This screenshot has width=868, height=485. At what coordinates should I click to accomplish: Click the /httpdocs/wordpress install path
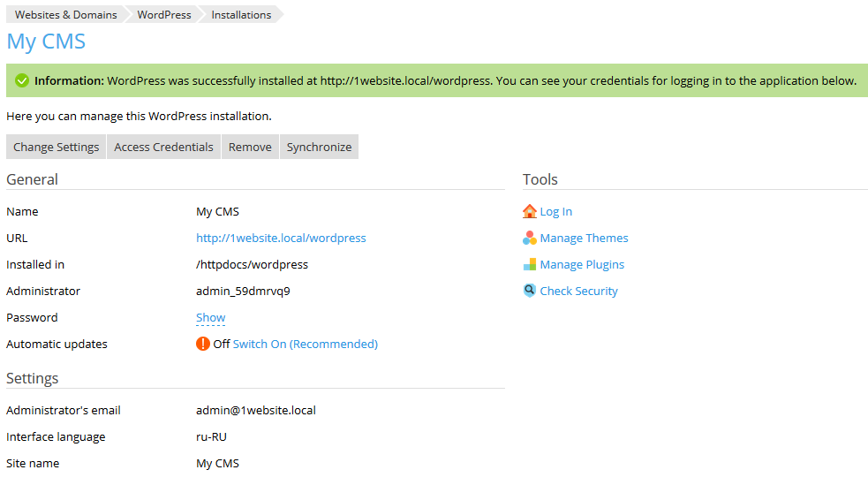click(252, 265)
